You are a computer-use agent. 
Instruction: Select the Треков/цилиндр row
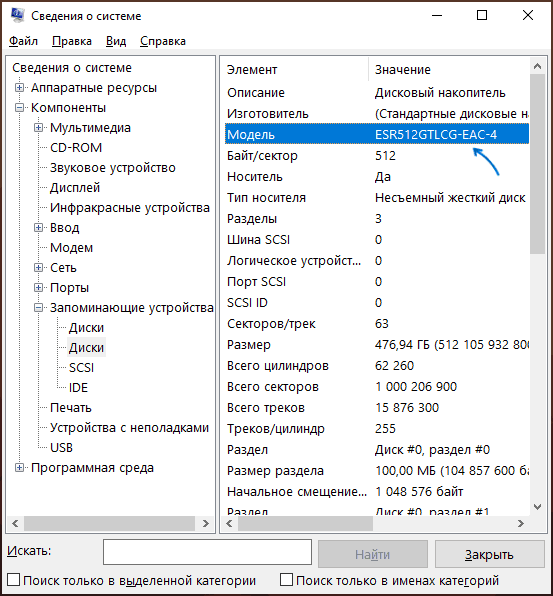[x=377, y=428]
